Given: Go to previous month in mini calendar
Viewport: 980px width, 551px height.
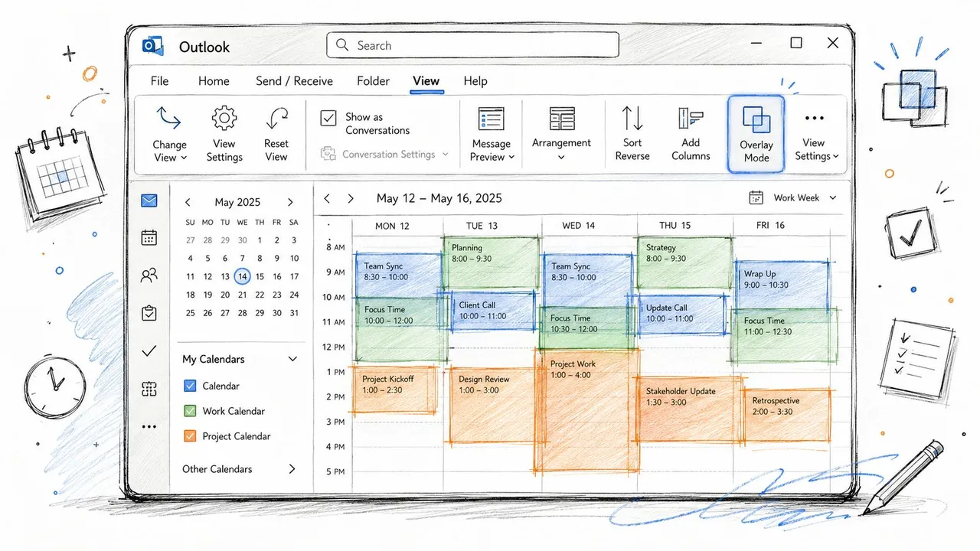Looking at the screenshot, I should click(188, 203).
